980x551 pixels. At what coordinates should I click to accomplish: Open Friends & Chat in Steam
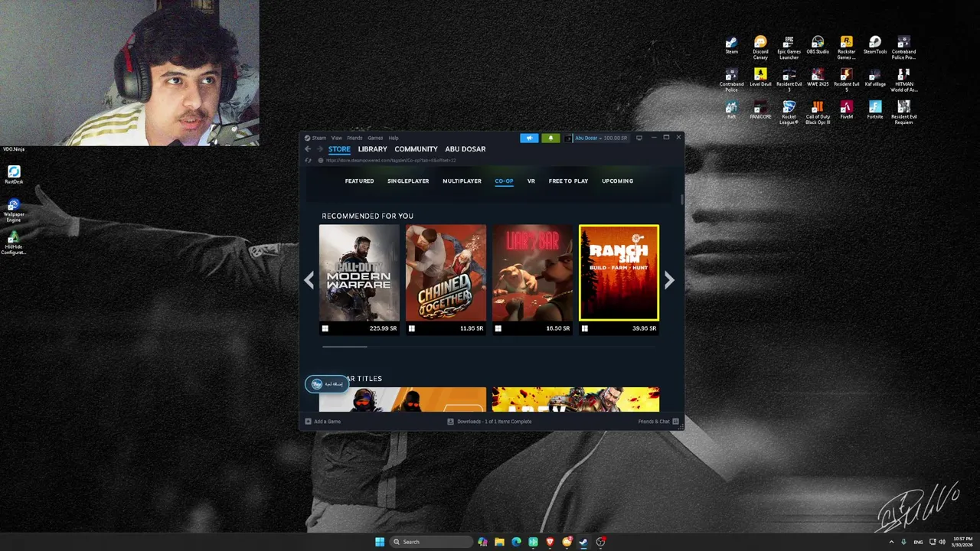[x=658, y=422]
